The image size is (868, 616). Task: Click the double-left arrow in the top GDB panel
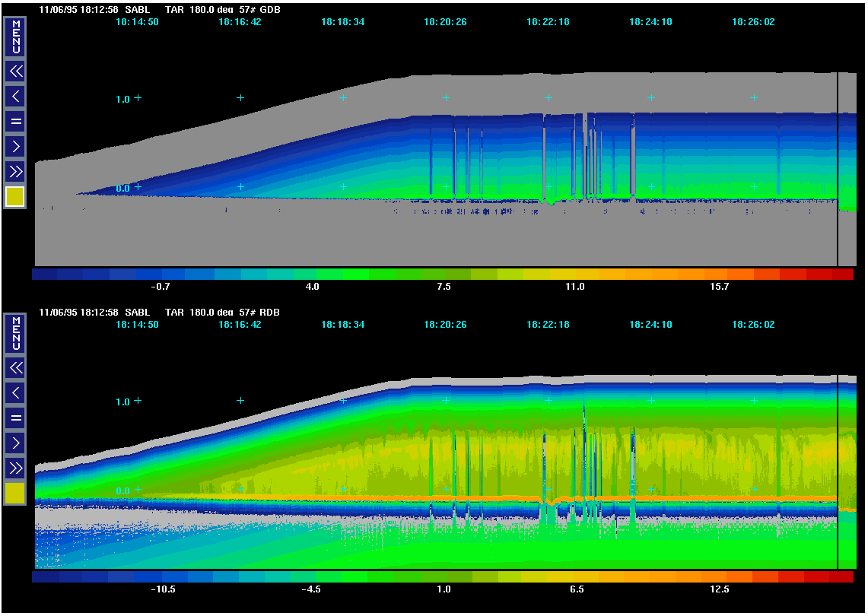coord(15,71)
